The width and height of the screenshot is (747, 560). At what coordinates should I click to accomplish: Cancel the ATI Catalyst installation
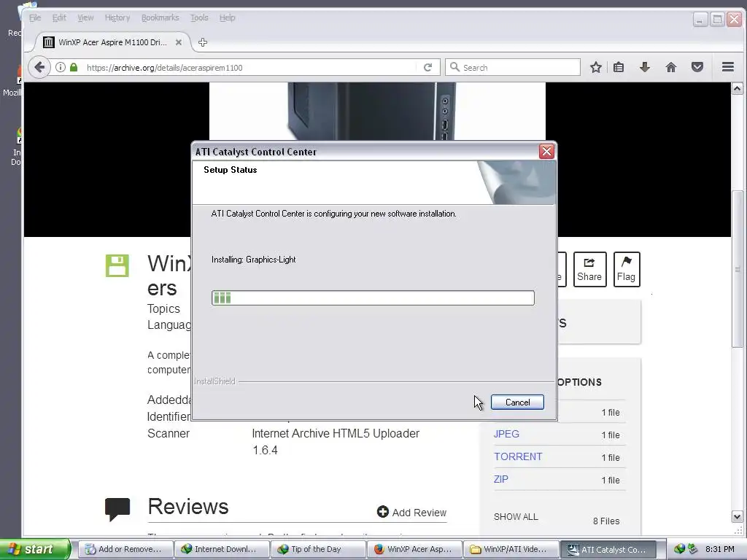click(x=517, y=402)
